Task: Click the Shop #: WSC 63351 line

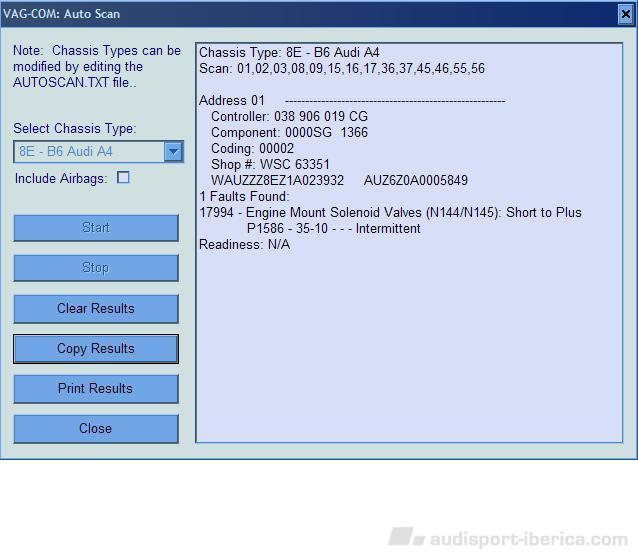Action: point(270,164)
